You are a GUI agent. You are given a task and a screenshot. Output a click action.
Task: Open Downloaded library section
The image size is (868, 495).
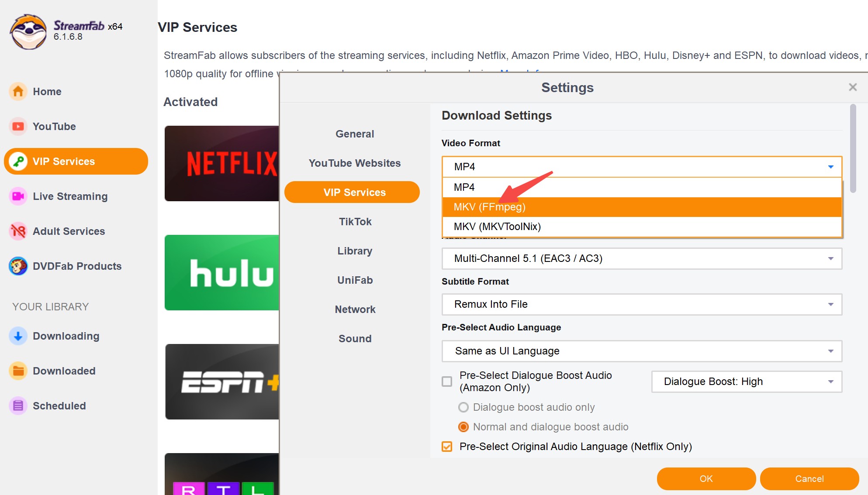76,371
